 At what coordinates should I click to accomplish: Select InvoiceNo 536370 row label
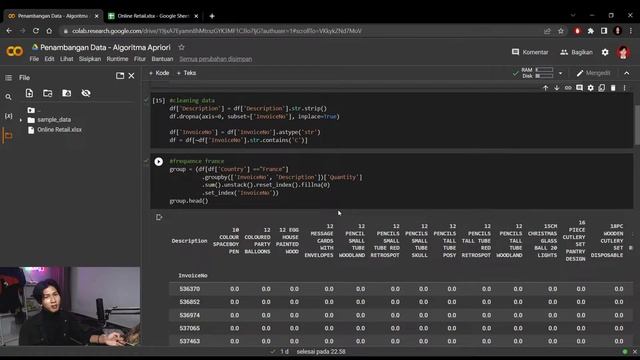(x=190, y=289)
